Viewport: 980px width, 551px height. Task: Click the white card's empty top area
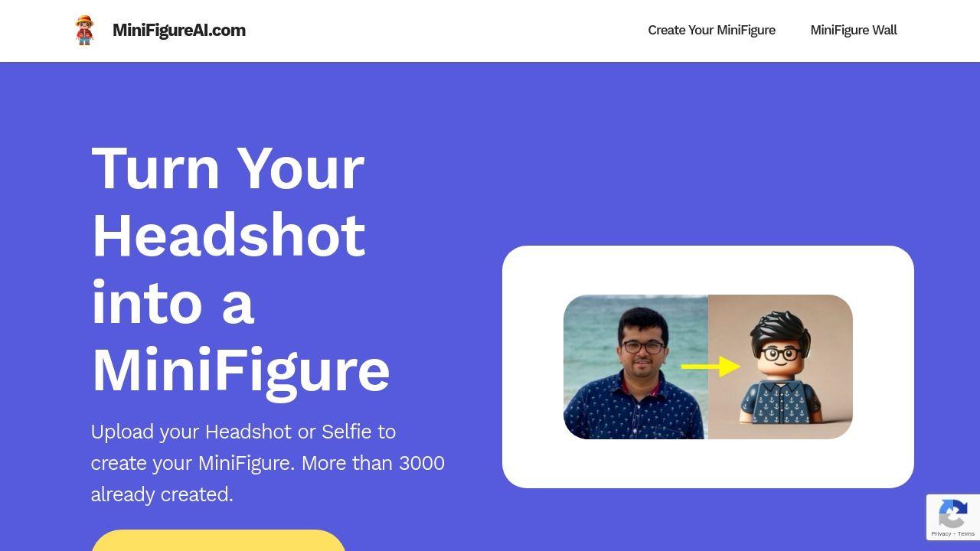click(708, 269)
